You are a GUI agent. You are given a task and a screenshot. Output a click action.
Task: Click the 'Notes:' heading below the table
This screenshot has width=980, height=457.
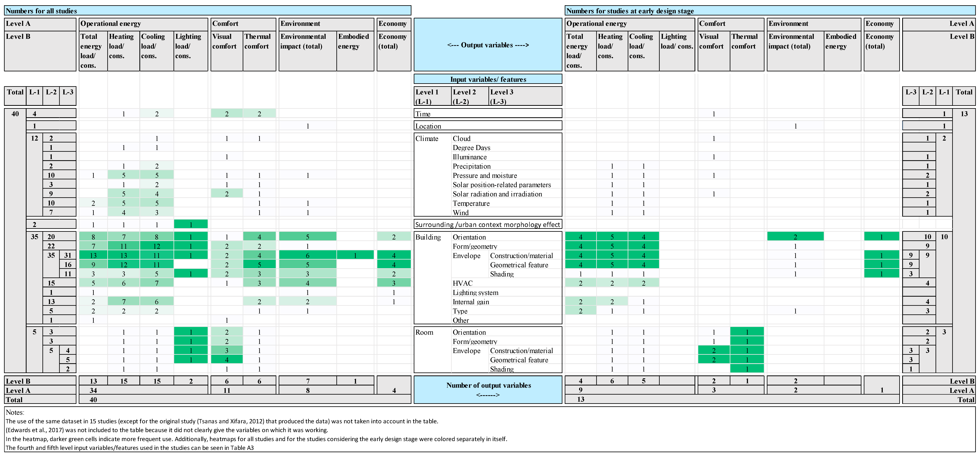[x=15, y=413]
